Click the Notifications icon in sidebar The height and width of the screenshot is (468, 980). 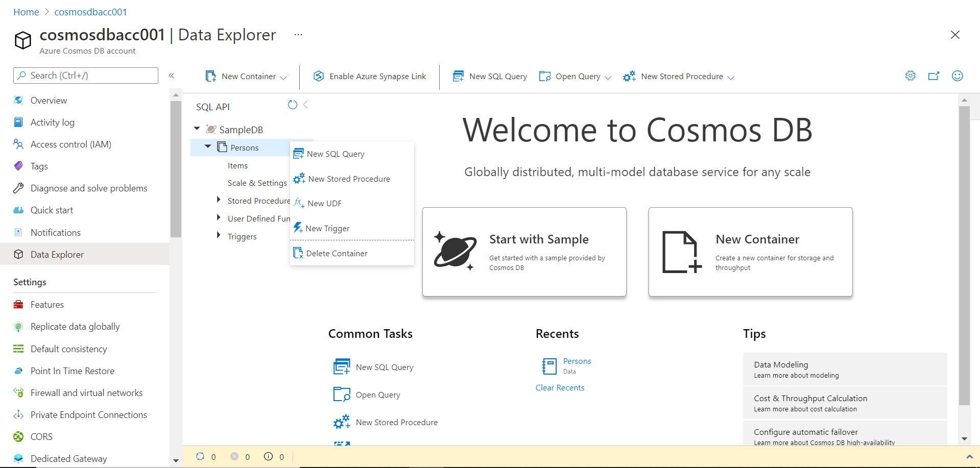pos(18,232)
